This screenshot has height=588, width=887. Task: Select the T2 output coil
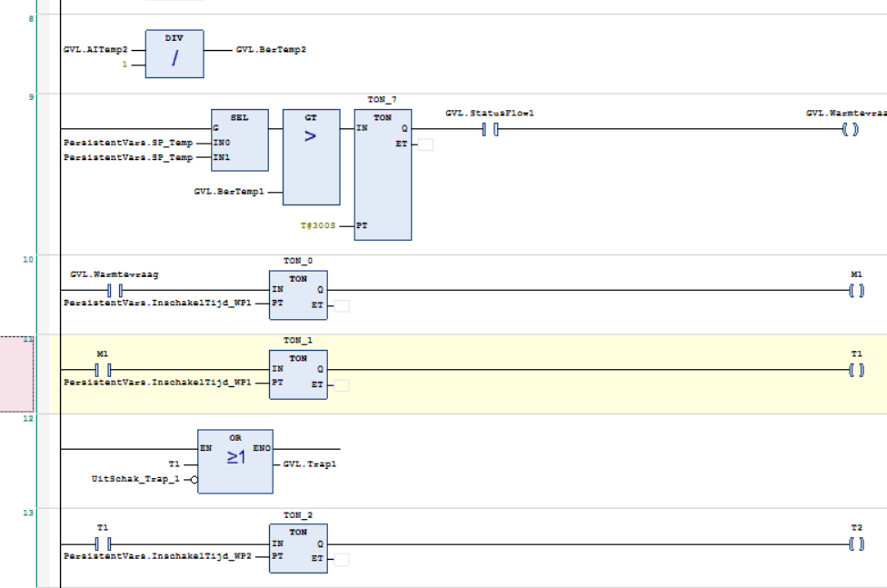point(856,543)
